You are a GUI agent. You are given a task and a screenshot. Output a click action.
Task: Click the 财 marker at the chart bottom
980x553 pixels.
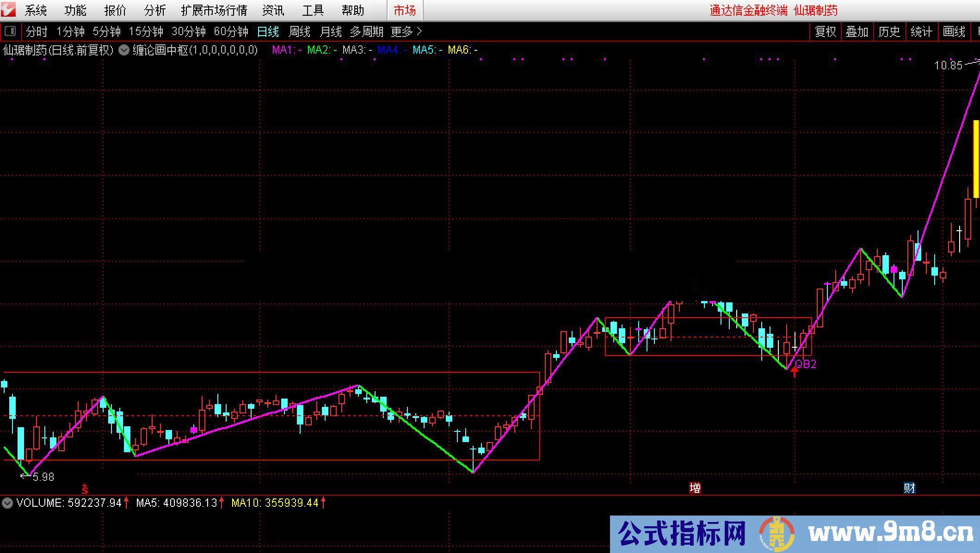[909, 488]
